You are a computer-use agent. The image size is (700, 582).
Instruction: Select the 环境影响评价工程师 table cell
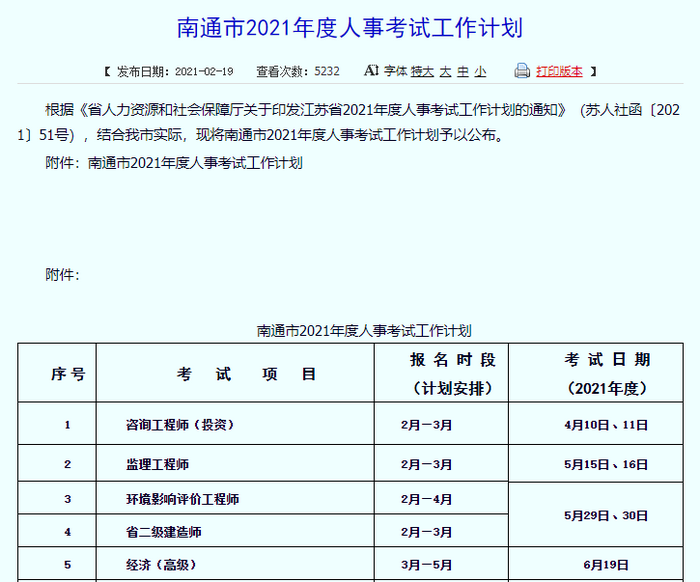point(182,499)
